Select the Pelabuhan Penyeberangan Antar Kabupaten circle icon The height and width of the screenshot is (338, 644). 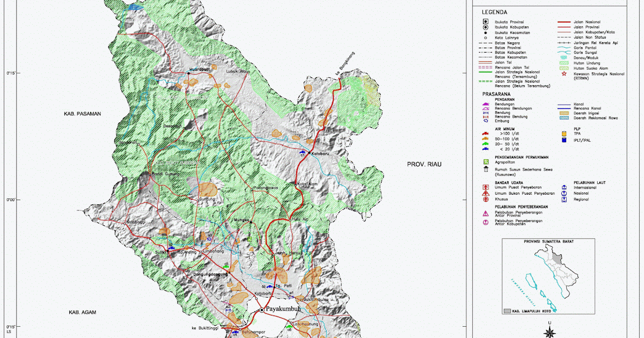click(486, 222)
